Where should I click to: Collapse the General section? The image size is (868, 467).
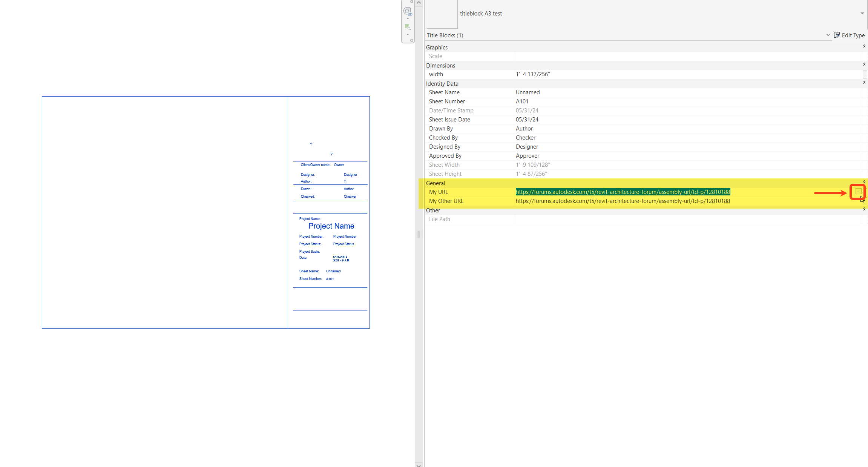tap(864, 181)
